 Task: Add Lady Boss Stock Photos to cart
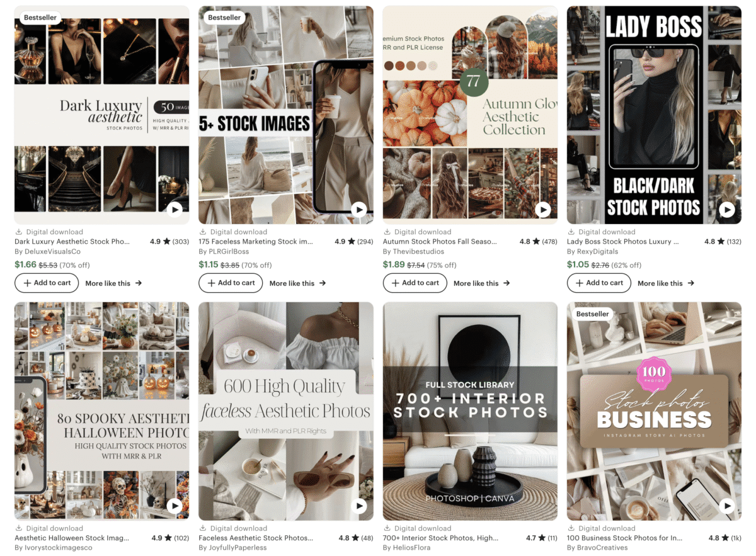pos(599,283)
